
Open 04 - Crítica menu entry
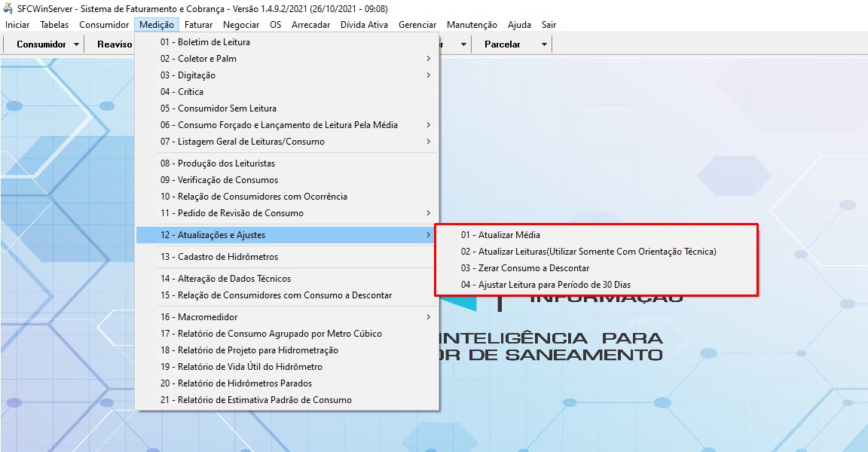(x=182, y=92)
